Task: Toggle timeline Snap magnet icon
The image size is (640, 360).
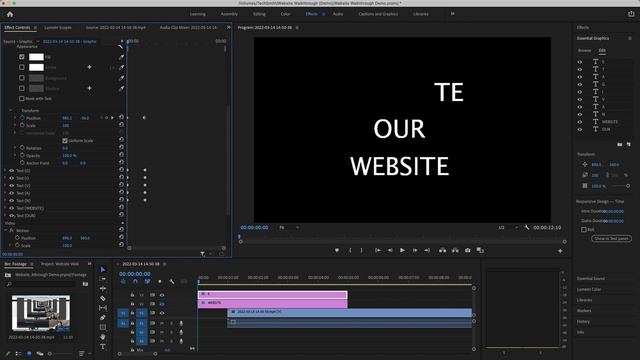Action: tap(135, 282)
